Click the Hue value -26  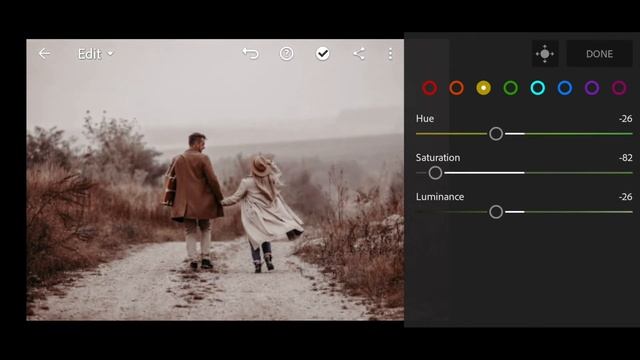625,119
